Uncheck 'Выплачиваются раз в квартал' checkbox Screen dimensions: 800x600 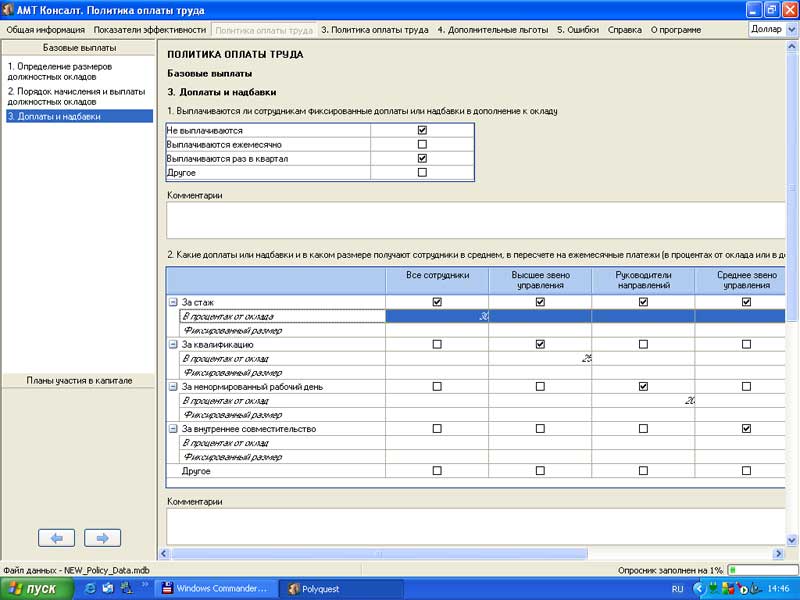(422, 158)
